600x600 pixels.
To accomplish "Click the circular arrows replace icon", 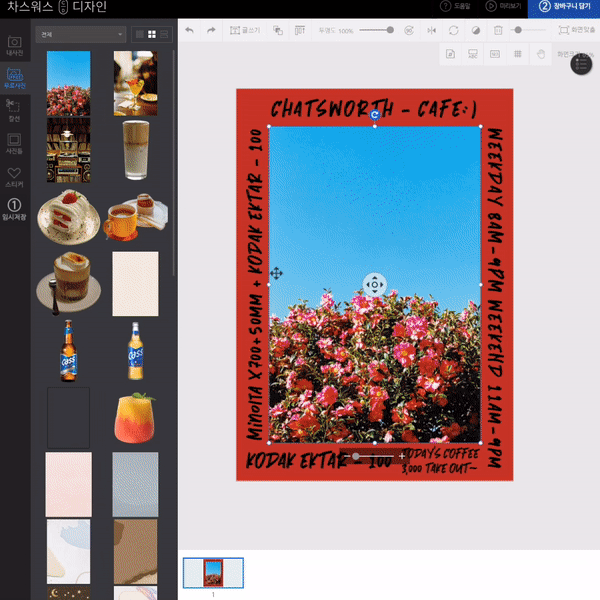I will point(453,30).
